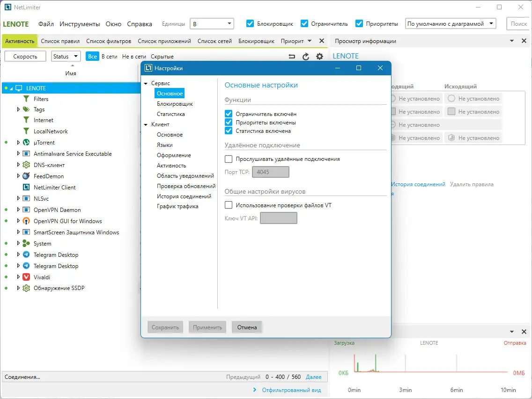Uncheck Статистика включена checkbox

pos(229,131)
